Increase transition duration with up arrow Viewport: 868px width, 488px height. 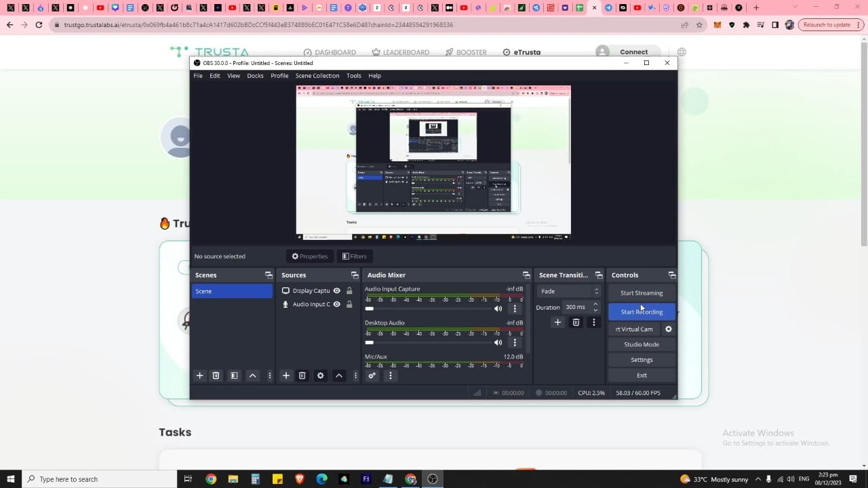pyautogui.click(x=595, y=304)
